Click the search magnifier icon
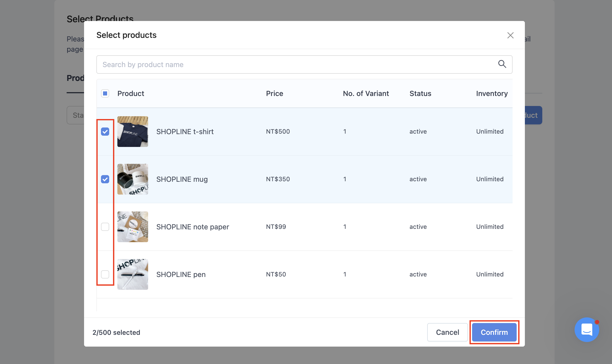Viewport: 612px width, 364px height. pyautogui.click(x=502, y=64)
